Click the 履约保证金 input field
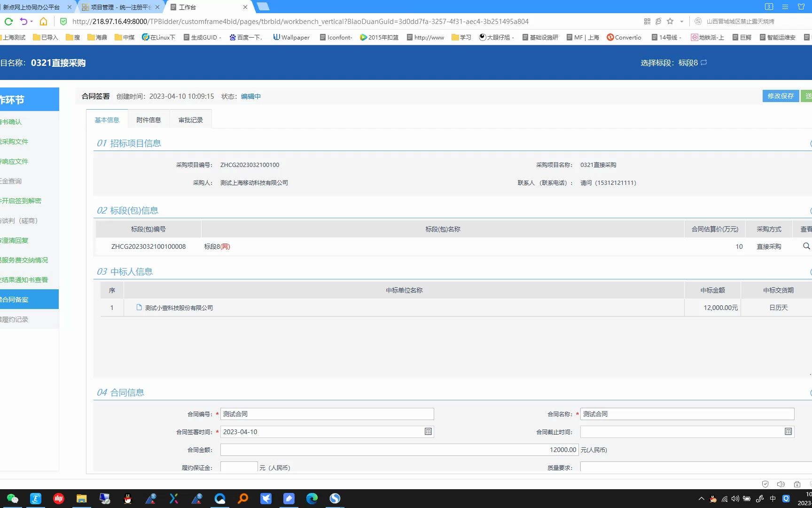 coord(239,467)
